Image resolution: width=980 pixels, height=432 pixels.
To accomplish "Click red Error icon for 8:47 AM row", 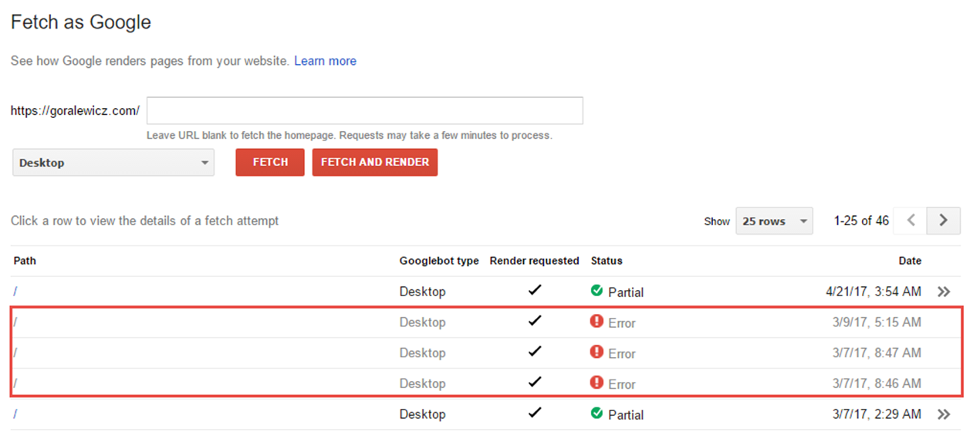I will [596, 352].
